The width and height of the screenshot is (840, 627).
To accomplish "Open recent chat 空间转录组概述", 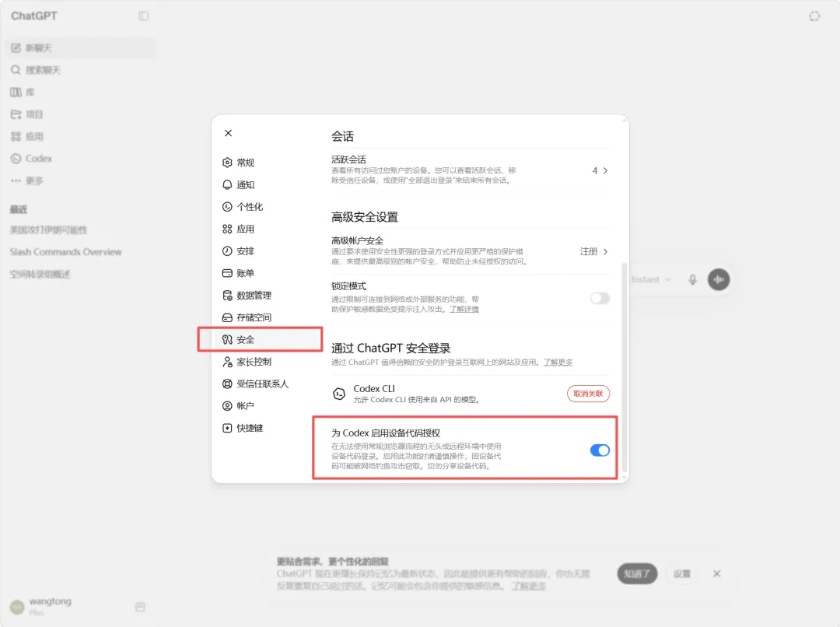I will point(40,275).
